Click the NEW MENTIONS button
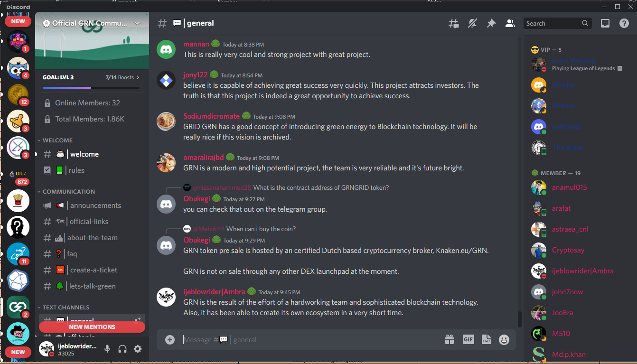 (x=92, y=327)
